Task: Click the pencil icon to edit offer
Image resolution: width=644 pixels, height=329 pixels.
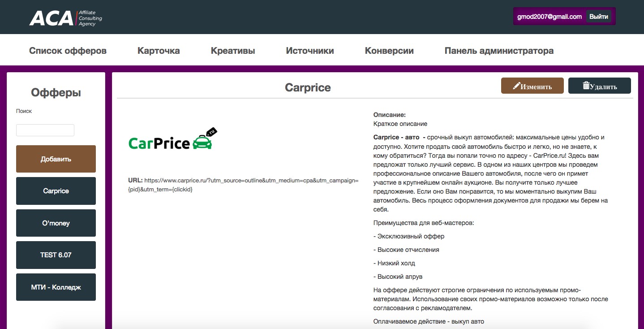Action: 516,86
